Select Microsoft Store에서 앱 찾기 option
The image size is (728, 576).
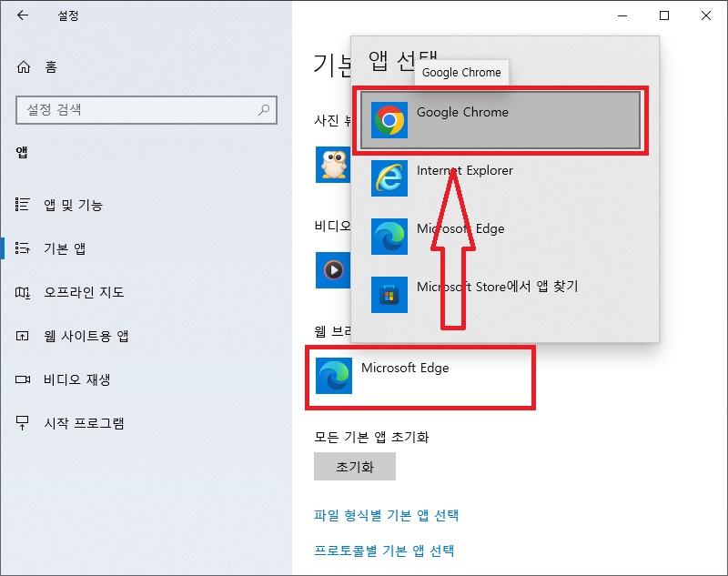coord(500,295)
